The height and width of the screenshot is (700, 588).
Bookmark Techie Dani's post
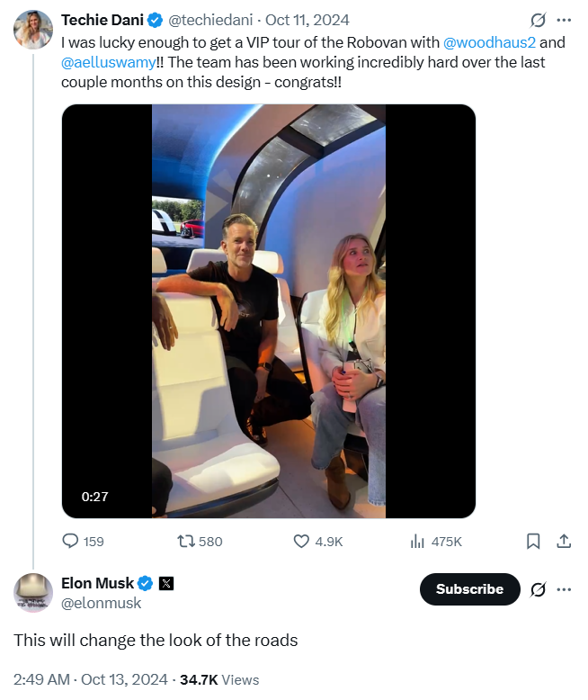point(533,541)
